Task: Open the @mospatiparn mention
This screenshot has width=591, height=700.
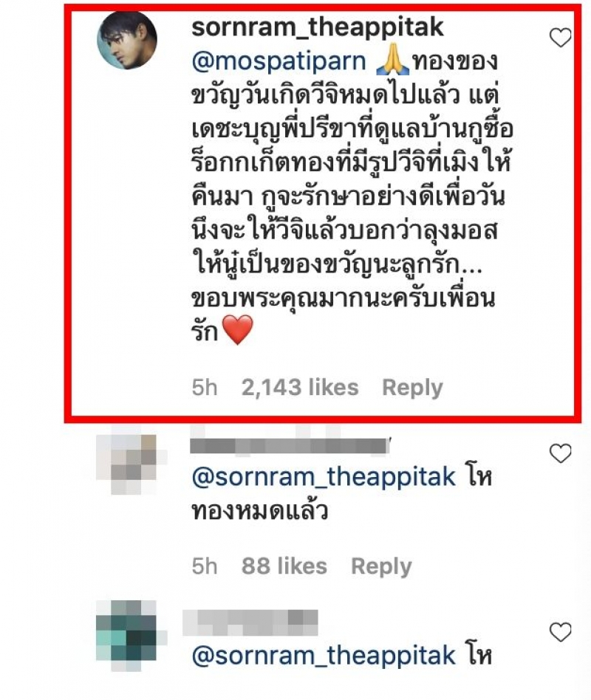Action: coord(279,61)
